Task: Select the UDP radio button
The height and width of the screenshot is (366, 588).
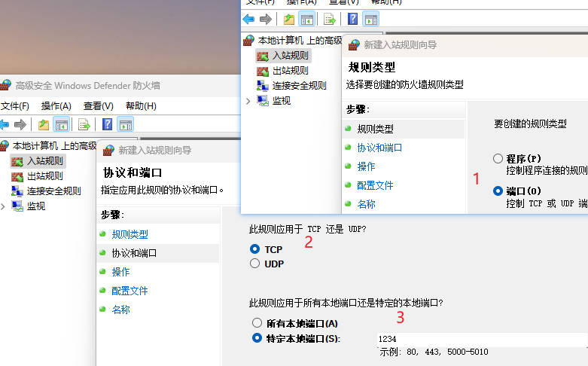Action: (x=254, y=264)
